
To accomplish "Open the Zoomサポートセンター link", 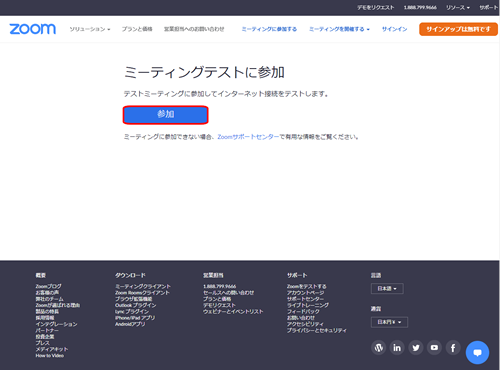I will (x=248, y=137).
